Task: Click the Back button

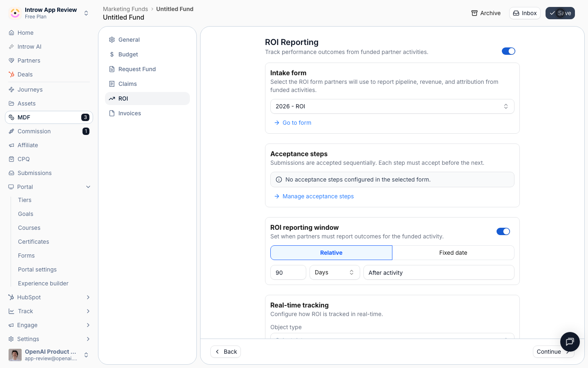Action: pos(226,352)
